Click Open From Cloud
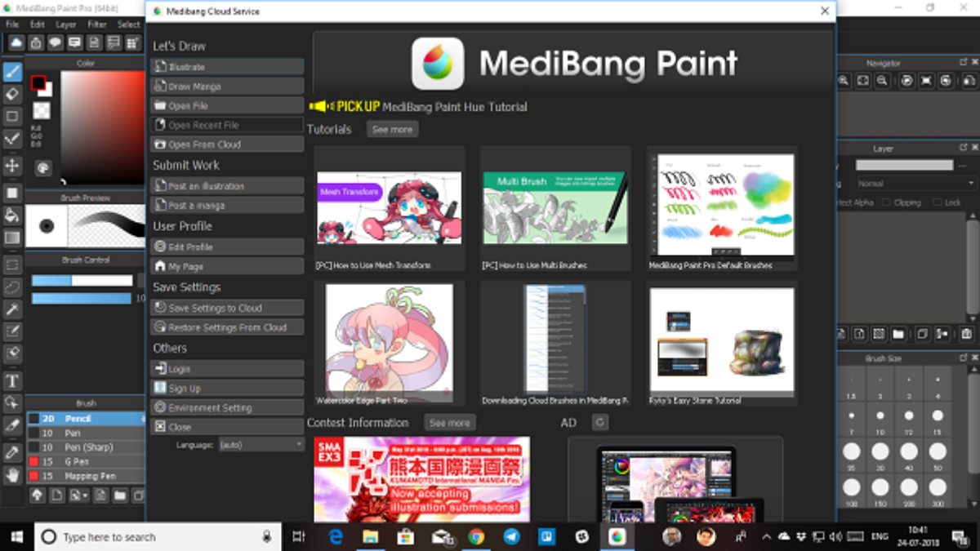The width and height of the screenshot is (980, 551). (x=227, y=144)
